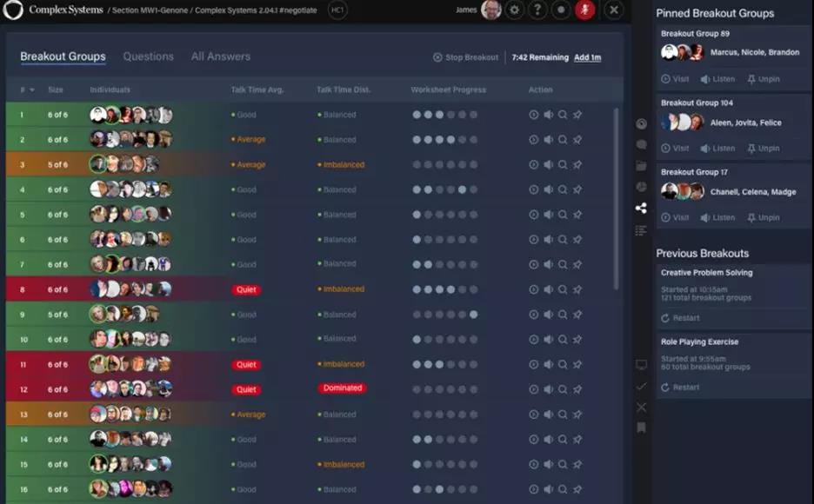Sort by the # column arrow

click(x=32, y=90)
